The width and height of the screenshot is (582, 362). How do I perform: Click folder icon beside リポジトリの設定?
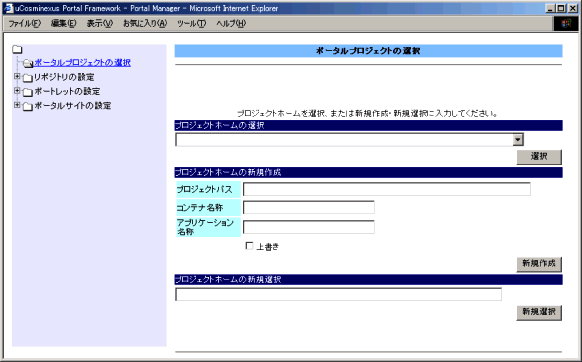pos(27,78)
